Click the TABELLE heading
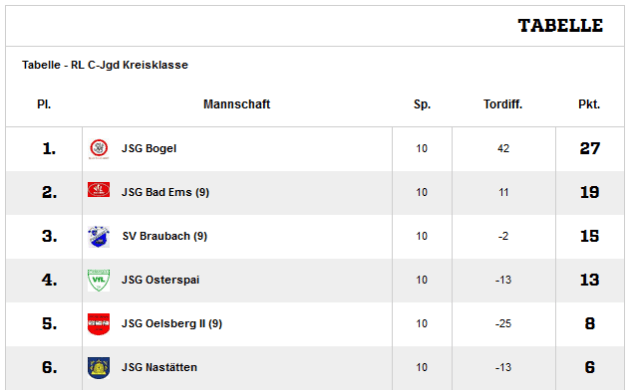Viewport: 630px width, 390px height. [x=560, y=26]
